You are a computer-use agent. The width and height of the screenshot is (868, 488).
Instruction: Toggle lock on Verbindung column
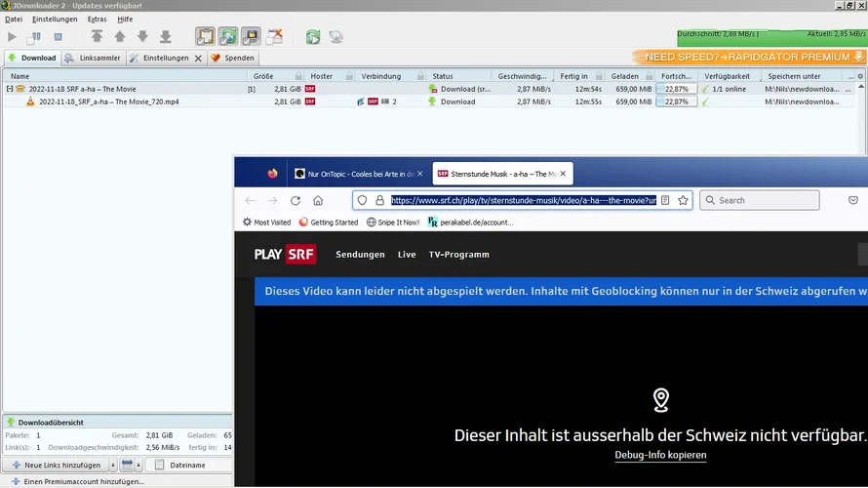coord(420,76)
